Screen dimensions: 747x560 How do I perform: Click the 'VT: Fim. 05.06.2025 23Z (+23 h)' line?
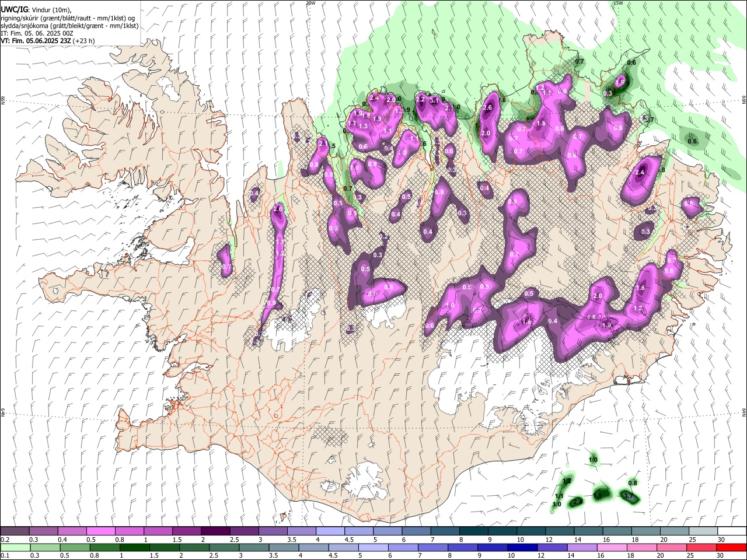coord(48,41)
